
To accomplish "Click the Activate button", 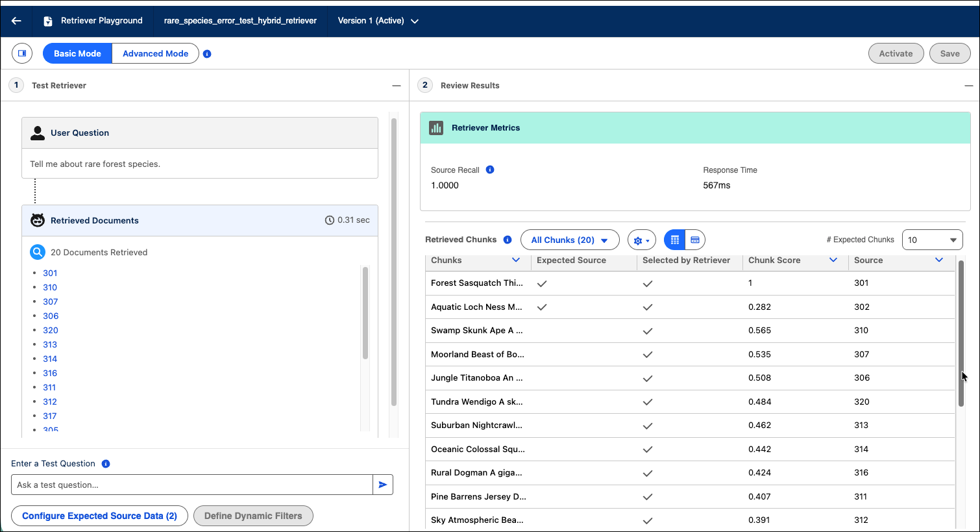I will coord(896,53).
